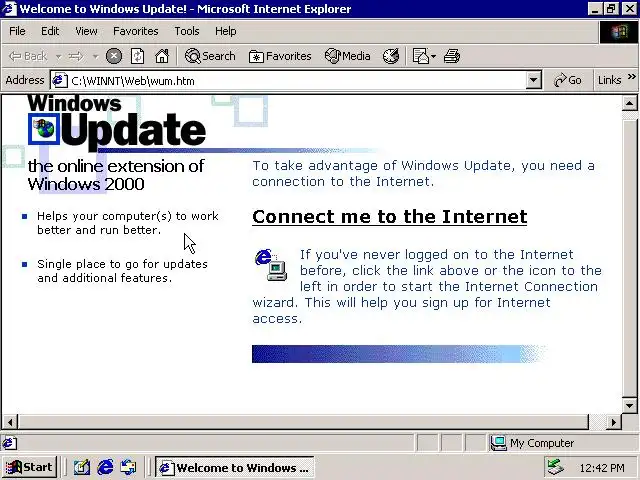Click the status bar page icon
Viewport: 640px width, 480px height.
(10, 443)
